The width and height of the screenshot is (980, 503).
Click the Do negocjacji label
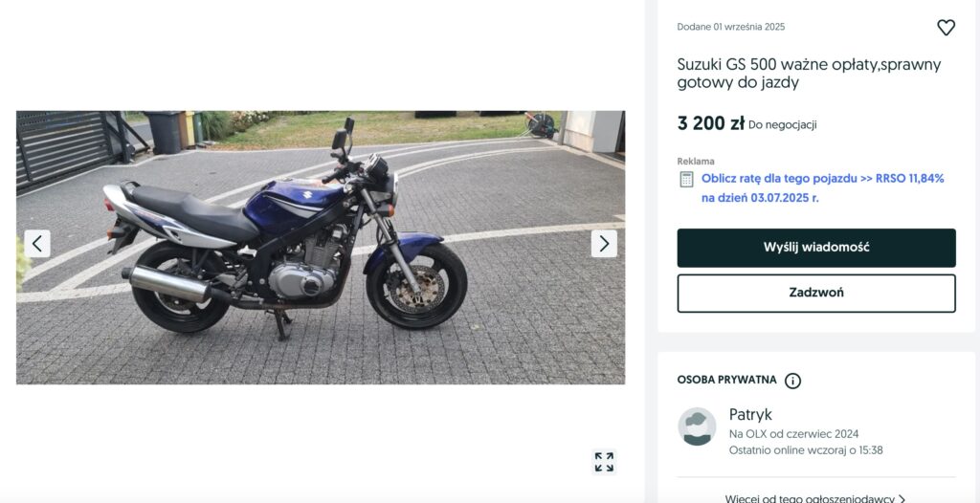tap(782, 124)
